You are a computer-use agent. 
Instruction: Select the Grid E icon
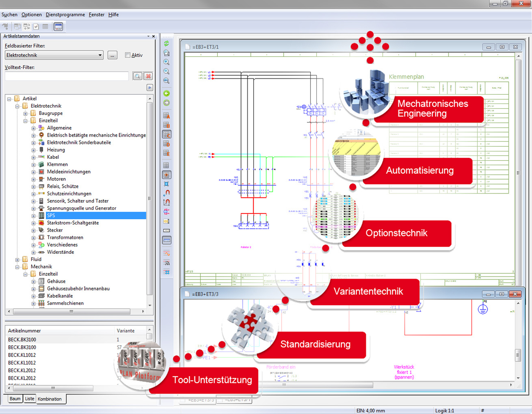(x=166, y=153)
